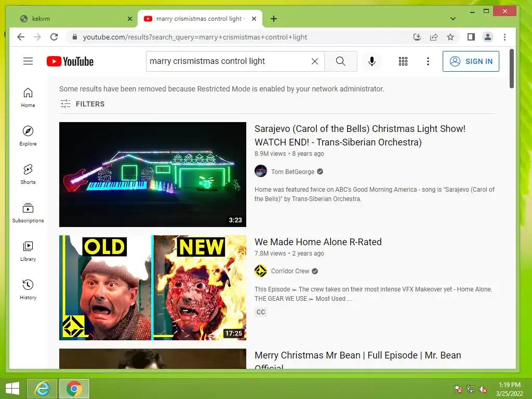Open Sarajevo Carol of the Bells video title
Image resolution: width=532 pixels, height=399 pixels.
(360, 136)
